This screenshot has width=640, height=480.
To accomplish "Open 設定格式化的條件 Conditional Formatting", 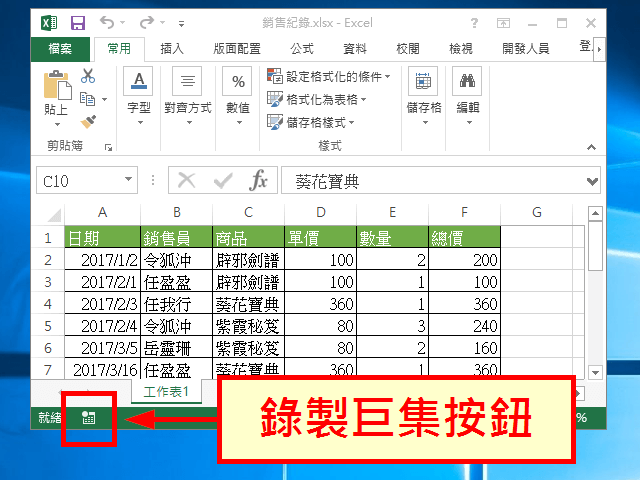I will point(329,76).
